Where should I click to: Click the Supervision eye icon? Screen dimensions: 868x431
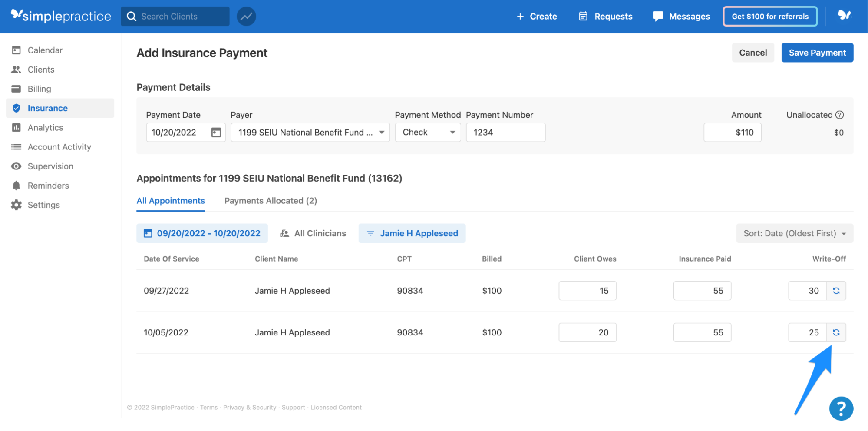click(16, 166)
